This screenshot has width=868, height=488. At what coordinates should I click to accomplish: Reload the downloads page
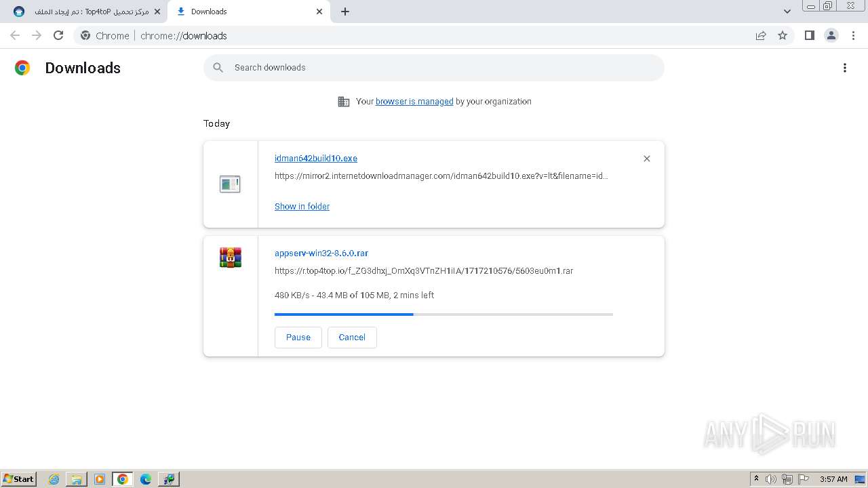(58, 35)
